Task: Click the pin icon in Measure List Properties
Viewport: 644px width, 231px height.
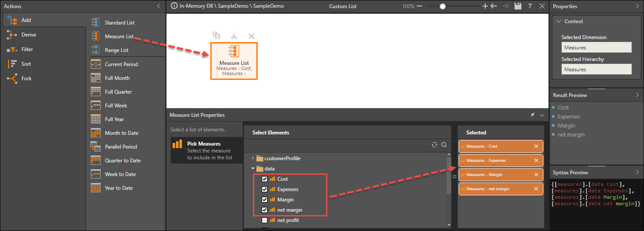Action: pyautogui.click(x=532, y=115)
